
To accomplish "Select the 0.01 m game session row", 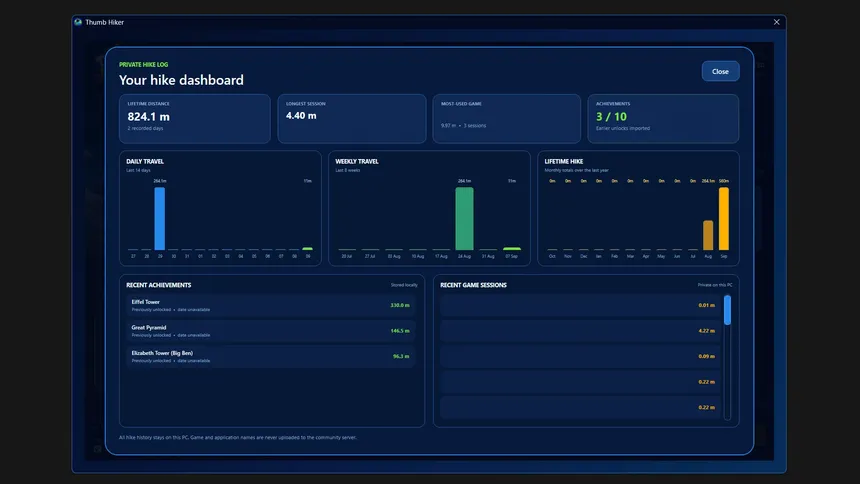I will point(580,305).
